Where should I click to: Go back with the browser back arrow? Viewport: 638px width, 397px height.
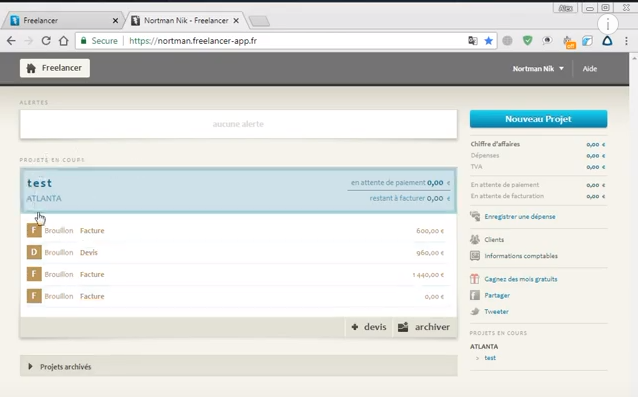click(x=11, y=41)
